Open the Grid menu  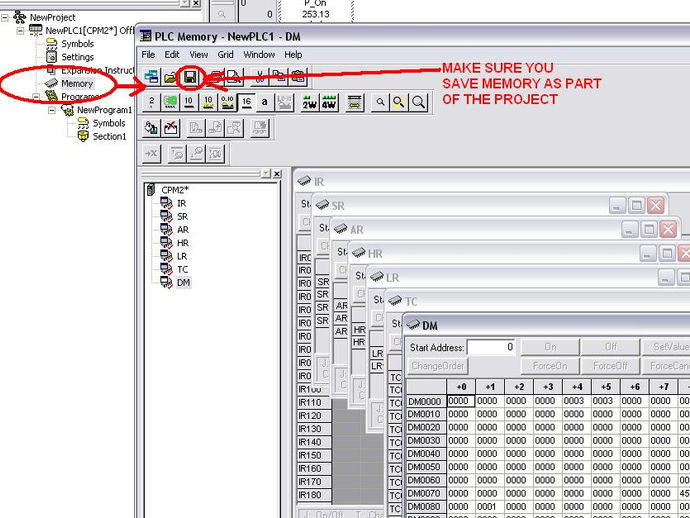coord(225,55)
